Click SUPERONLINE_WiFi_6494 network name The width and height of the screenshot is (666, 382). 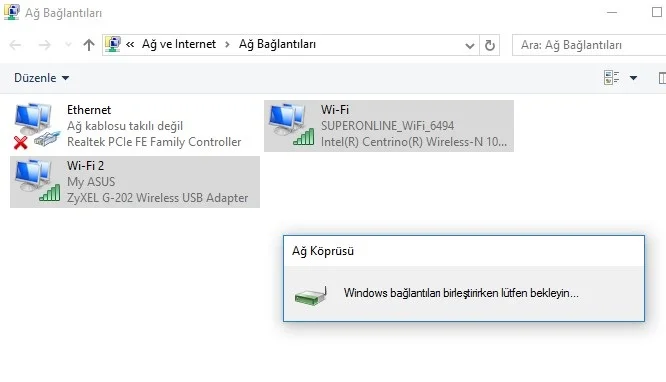click(x=387, y=126)
